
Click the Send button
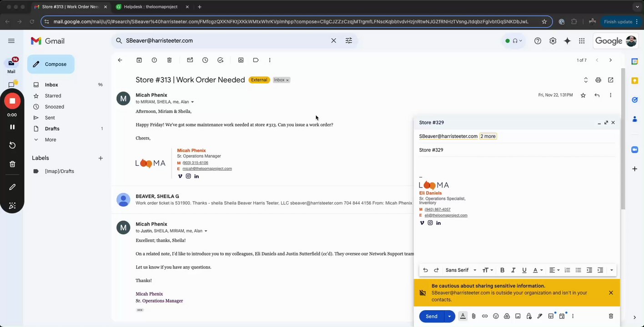[431, 316]
